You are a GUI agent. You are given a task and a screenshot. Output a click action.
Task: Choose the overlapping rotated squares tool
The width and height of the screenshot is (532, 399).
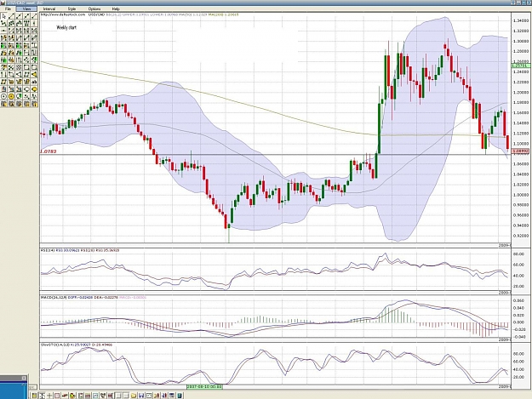click(11, 75)
